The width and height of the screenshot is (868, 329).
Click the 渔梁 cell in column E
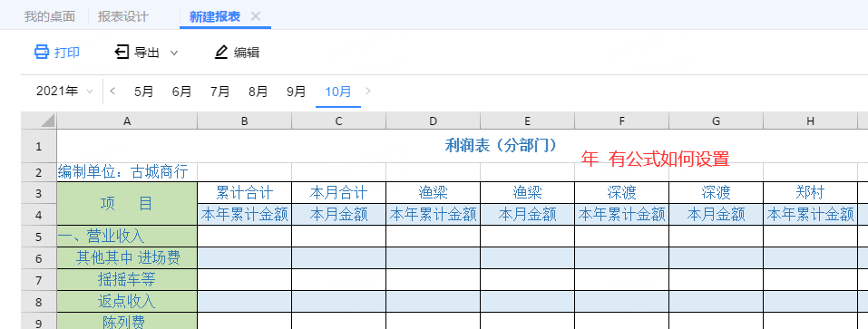point(528,193)
